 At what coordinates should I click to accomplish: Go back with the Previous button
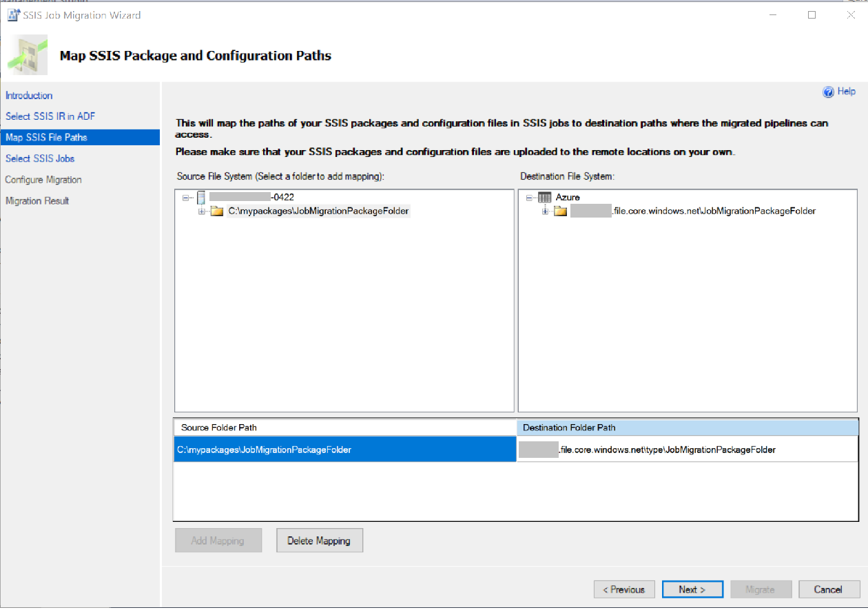[624, 589]
